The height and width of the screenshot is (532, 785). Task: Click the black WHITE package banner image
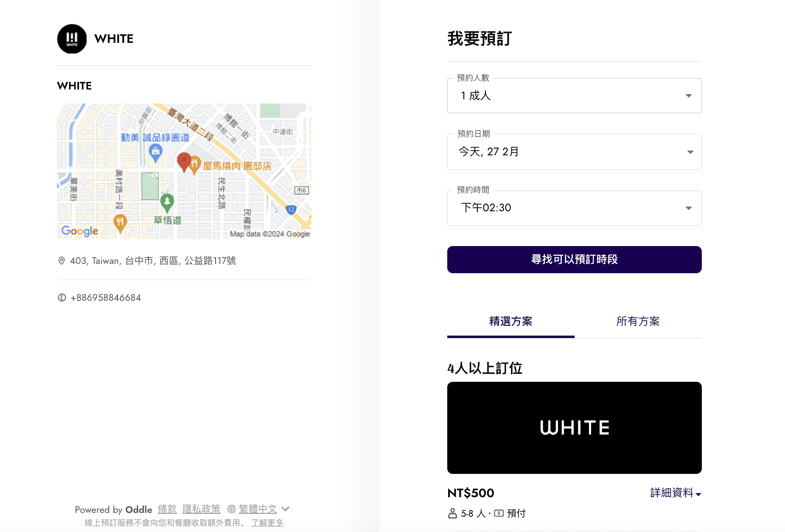[574, 428]
